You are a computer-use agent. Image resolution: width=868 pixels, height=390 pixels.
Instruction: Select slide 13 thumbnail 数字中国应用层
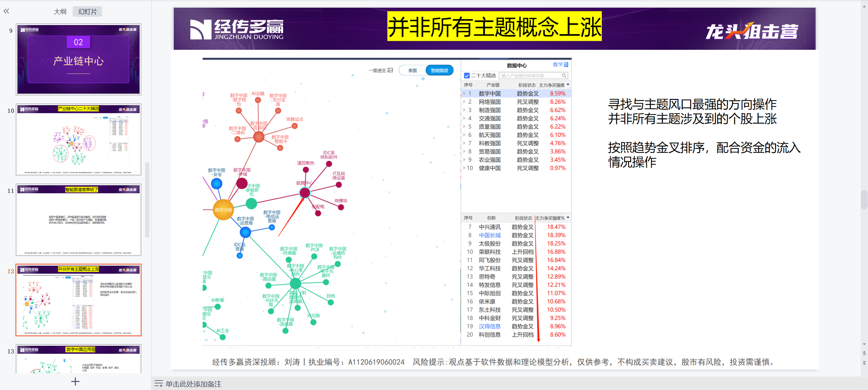point(78,359)
